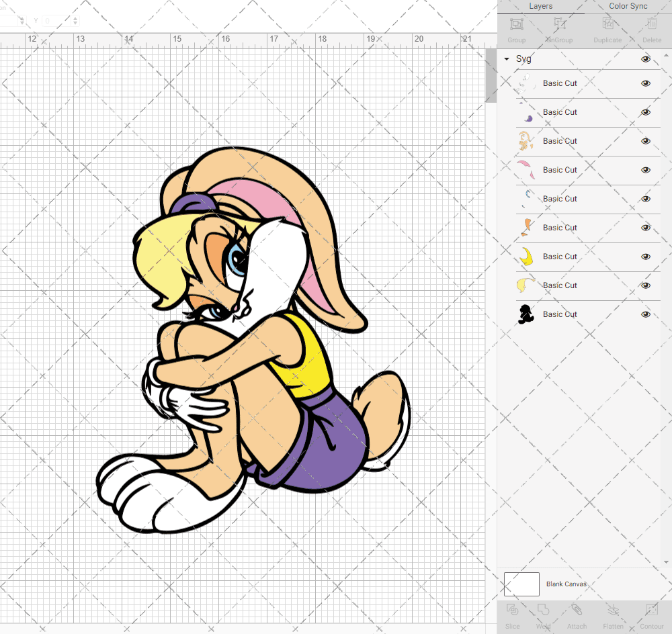Select the peach rabbit-body Basic Cut thumbnail
This screenshot has height=634, width=672.
click(526, 141)
